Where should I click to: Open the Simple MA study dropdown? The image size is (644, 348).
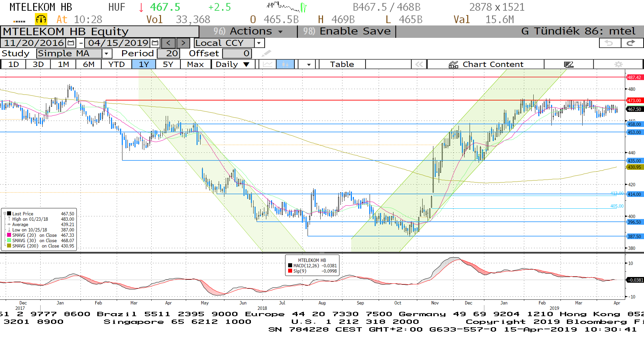[x=69, y=53]
